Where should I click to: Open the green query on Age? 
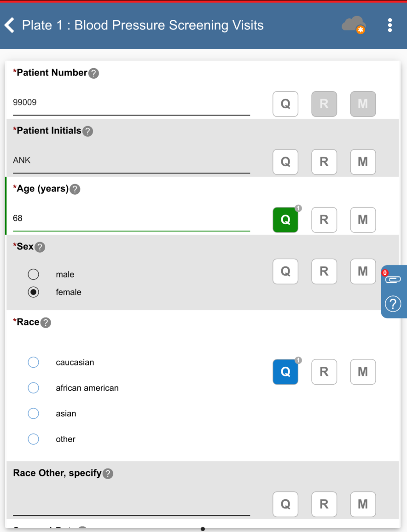[x=285, y=220]
